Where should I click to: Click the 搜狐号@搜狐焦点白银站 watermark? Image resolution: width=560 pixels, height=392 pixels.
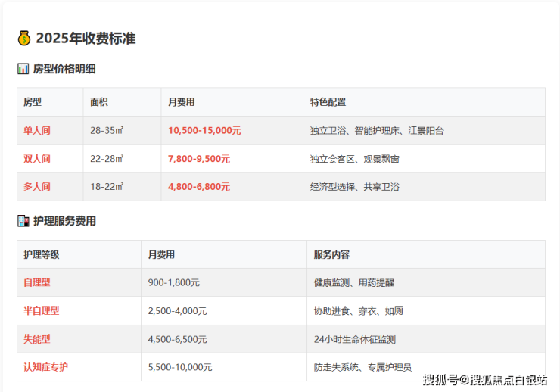pos(484,380)
